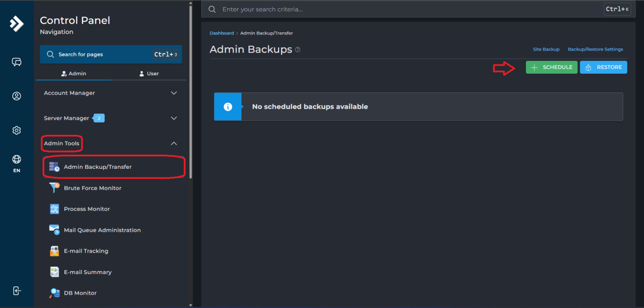Switch to the Admin tab
The width and height of the screenshot is (644, 308).
tap(74, 74)
